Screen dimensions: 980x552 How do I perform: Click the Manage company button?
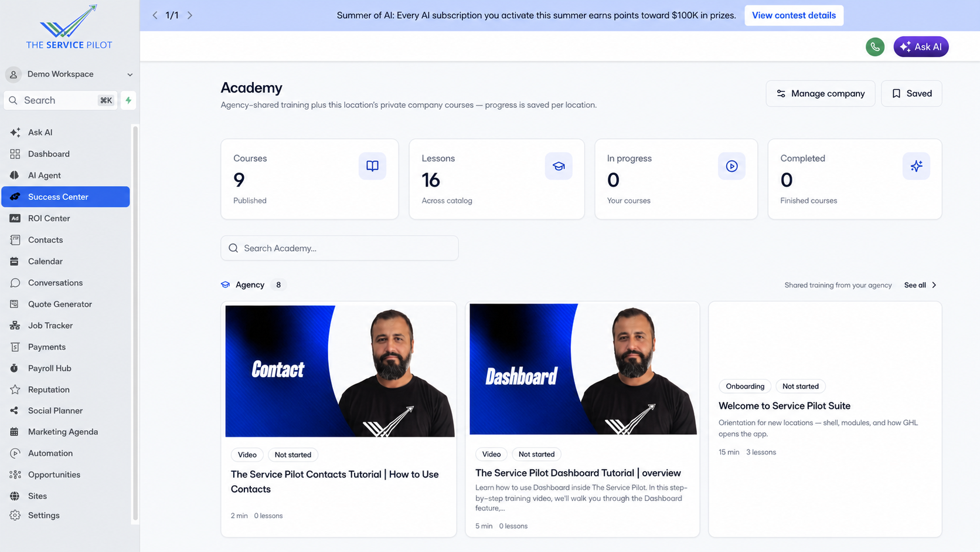pyautogui.click(x=821, y=93)
